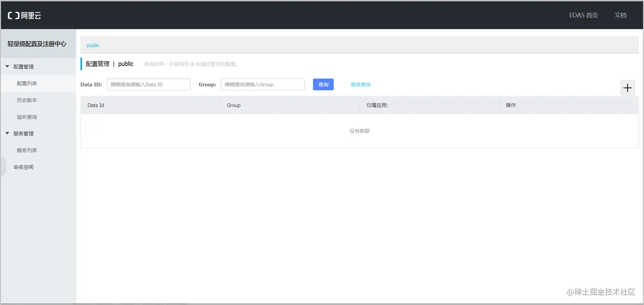Click the 服务管理 sidebar group label
644x305 pixels.
[23, 134]
